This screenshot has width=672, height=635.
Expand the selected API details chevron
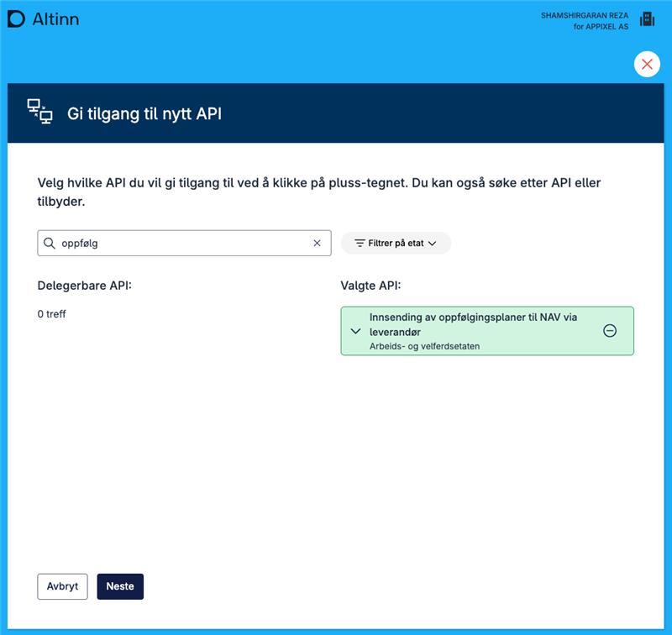355,331
